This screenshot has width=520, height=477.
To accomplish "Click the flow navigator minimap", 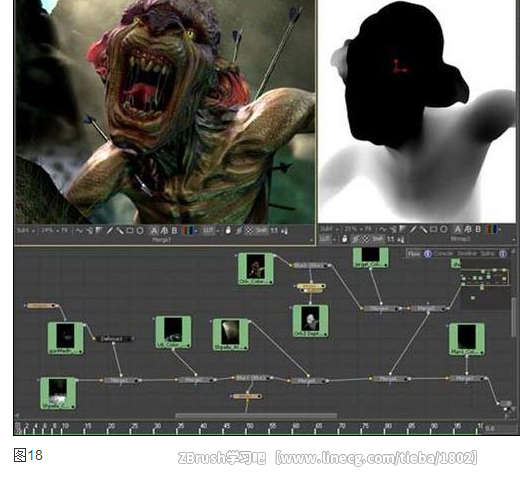I will [x=485, y=284].
